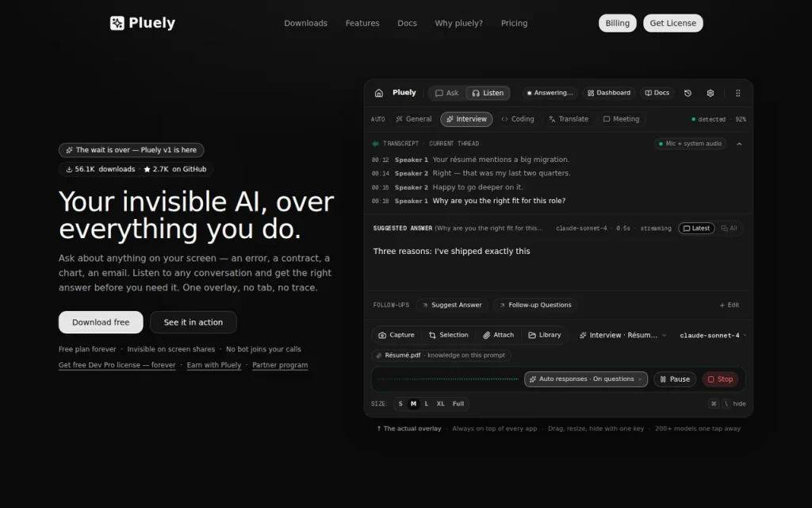The height and width of the screenshot is (508, 812).
Task: Click the Follow-up Questions chip
Action: pyautogui.click(x=535, y=305)
